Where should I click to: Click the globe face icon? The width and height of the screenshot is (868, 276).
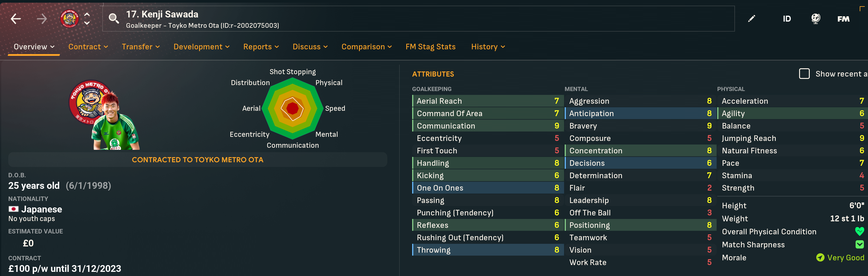[815, 19]
